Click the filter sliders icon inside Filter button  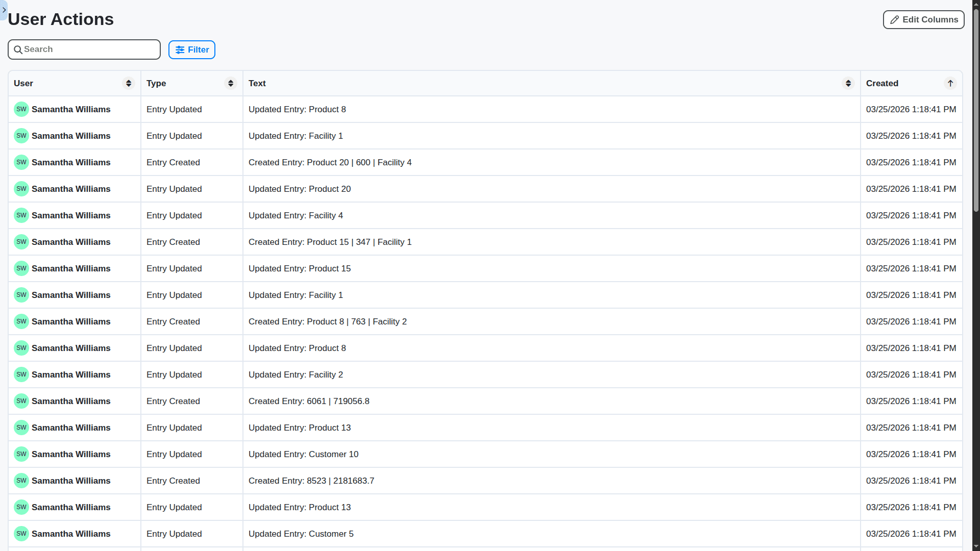pos(181,49)
